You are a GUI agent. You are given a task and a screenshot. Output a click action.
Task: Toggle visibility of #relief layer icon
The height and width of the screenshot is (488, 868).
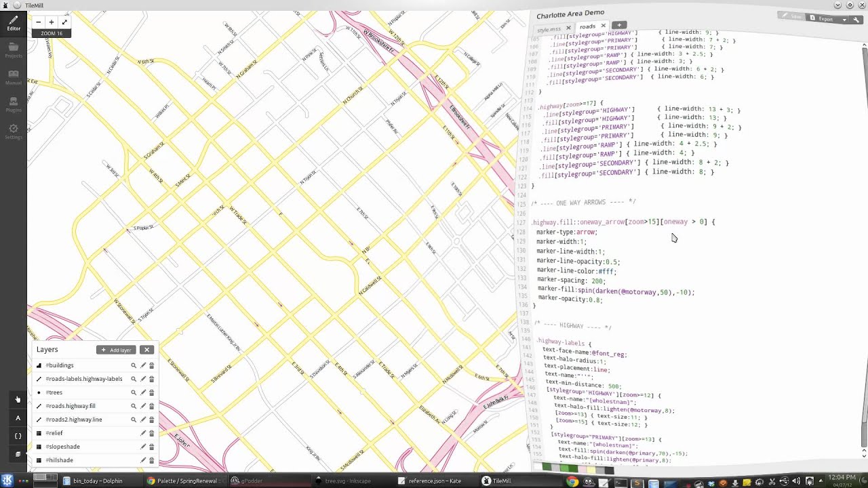39,433
